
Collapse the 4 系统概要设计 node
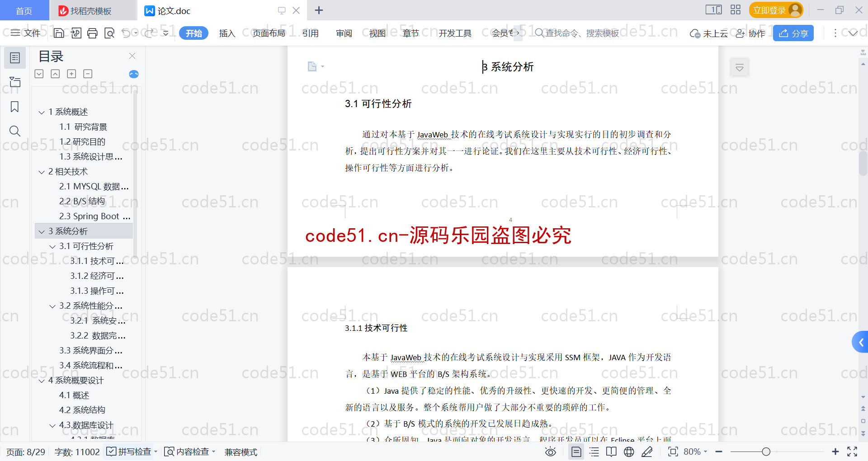pyautogui.click(x=42, y=381)
